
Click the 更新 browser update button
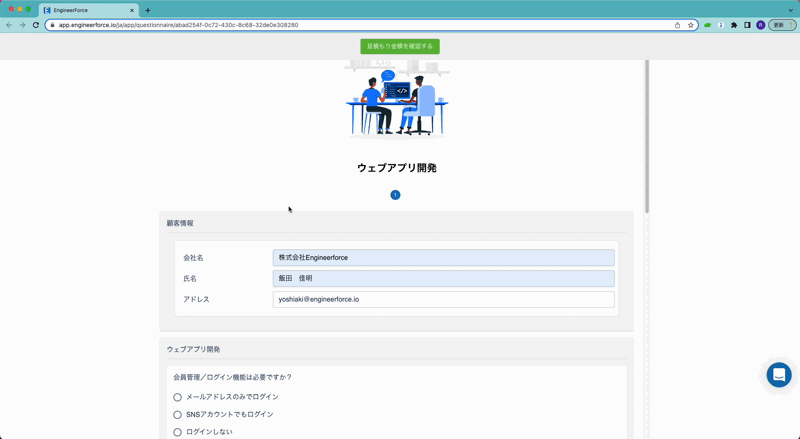click(x=781, y=25)
